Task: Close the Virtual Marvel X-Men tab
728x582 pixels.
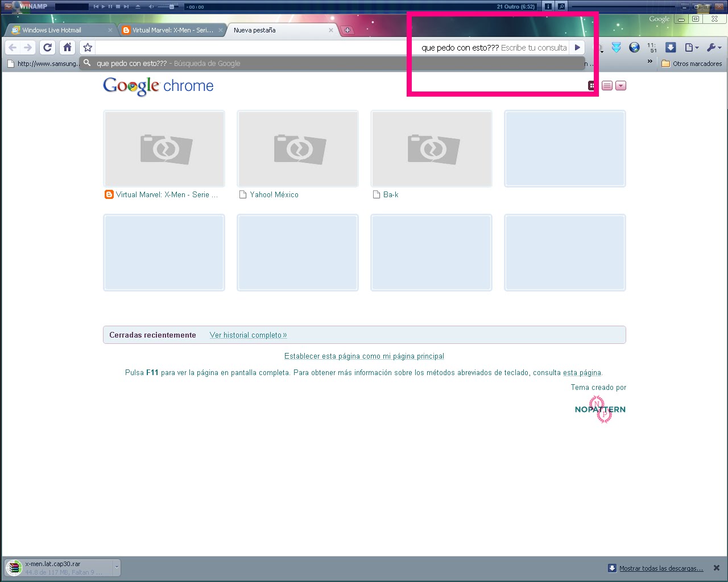Action: (221, 30)
